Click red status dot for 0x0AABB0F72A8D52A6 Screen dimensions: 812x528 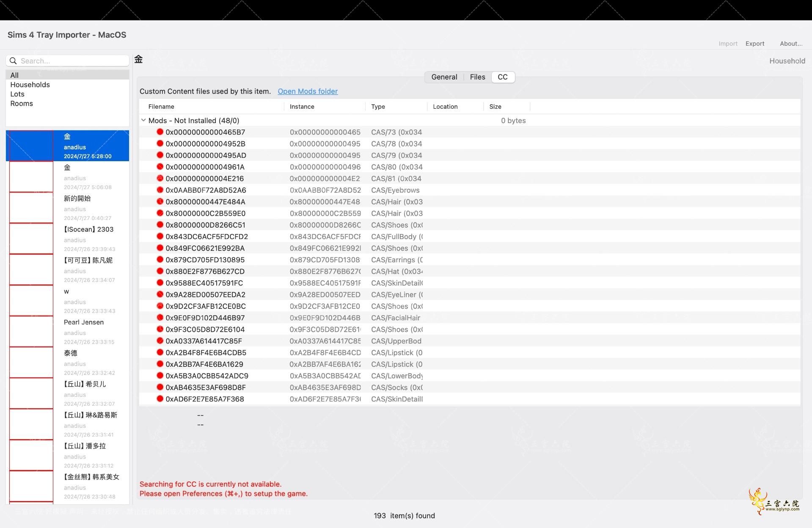160,190
